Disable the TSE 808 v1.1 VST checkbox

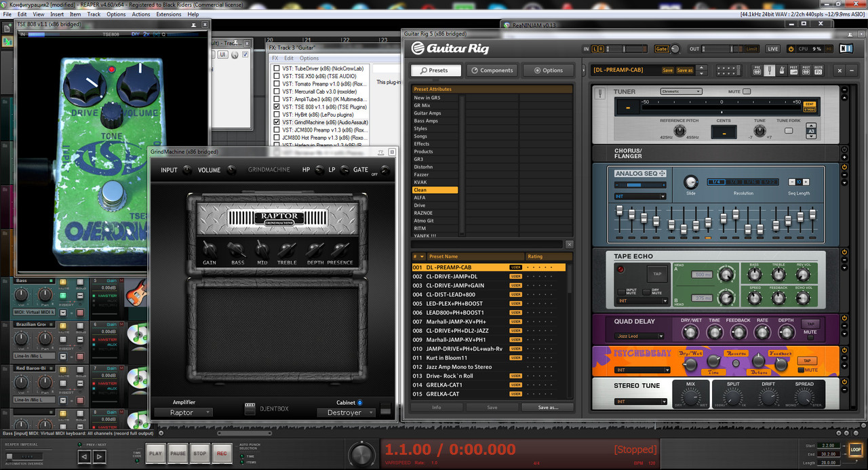[276, 107]
